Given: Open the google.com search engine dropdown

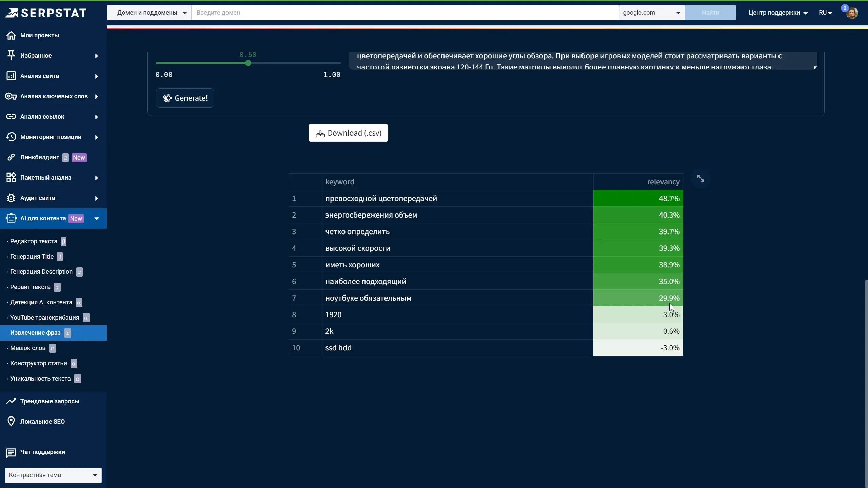Looking at the screenshot, I should (x=652, y=13).
